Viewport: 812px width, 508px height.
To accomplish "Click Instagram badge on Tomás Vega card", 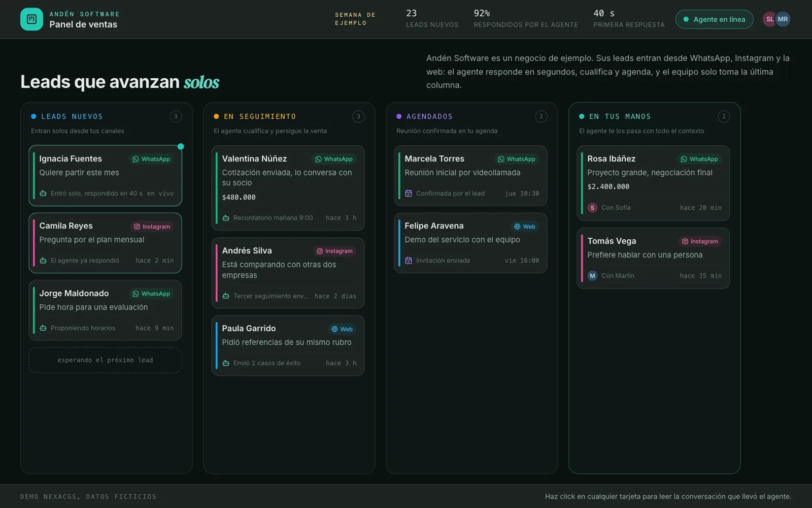I will click(x=700, y=241).
